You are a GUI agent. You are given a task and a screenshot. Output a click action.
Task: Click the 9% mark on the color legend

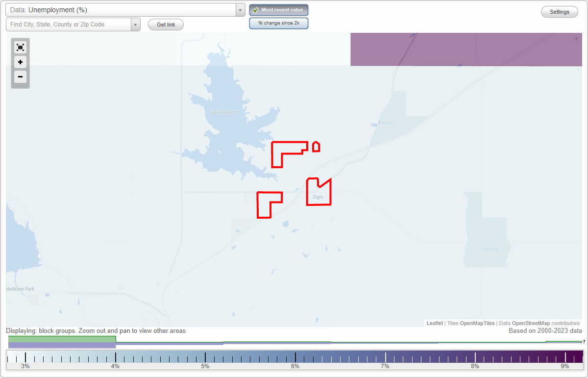(565, 366)
